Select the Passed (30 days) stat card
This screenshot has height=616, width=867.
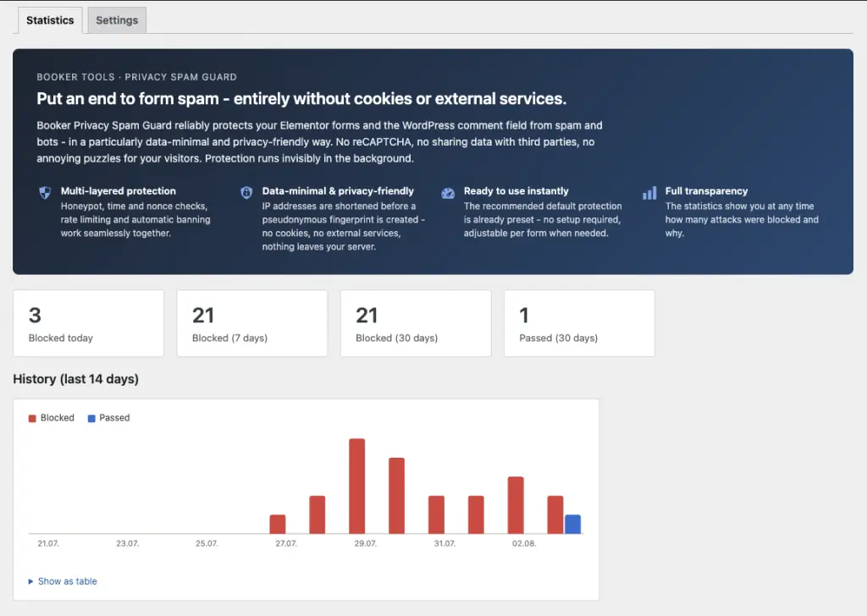(579, 323)
